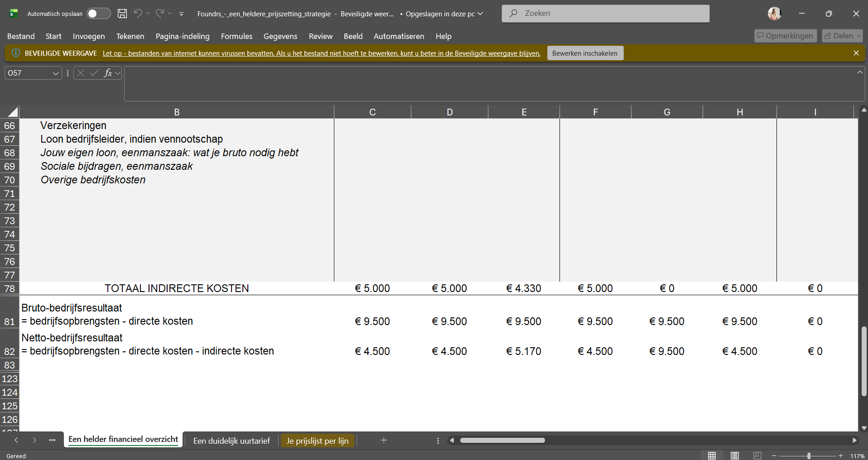Click the Undo arrow icon
The height and width of the screenshot is (460, 868).
point(138,14)
